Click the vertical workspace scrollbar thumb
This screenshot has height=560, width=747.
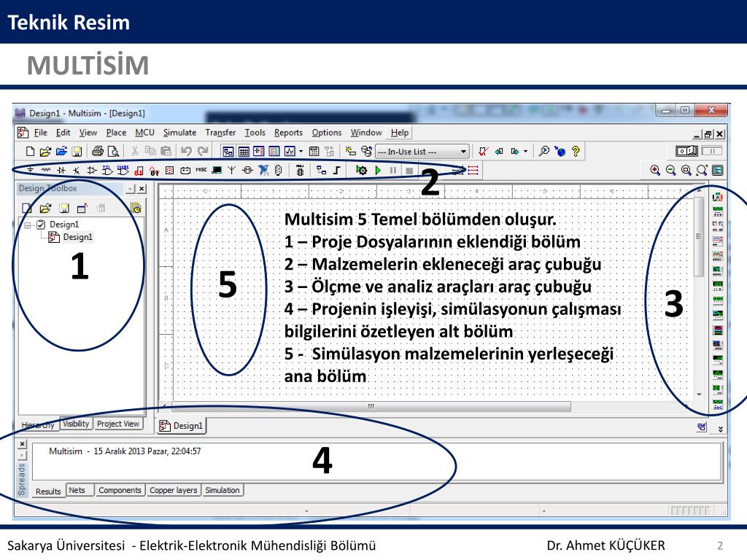(699, 237)
